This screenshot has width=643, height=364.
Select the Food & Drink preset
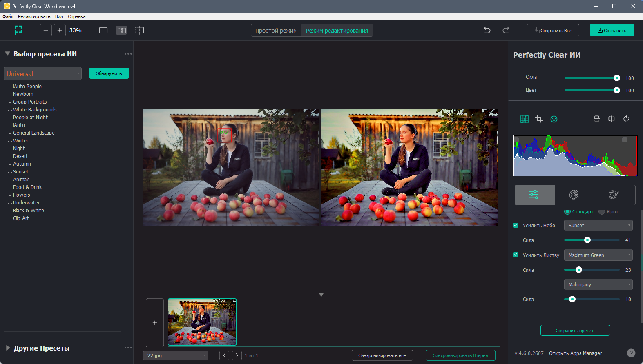click(27, 187)
